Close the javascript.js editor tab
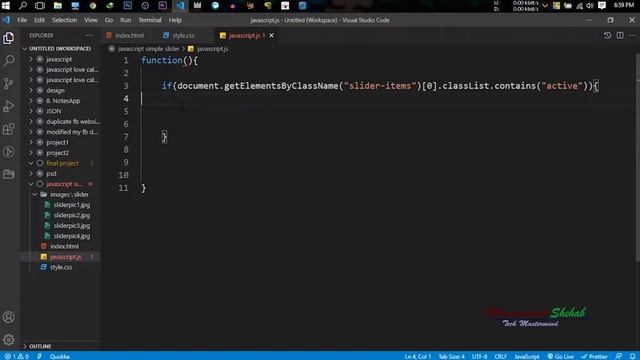Image resolution: width=640 pixels, height=360 pixels. 271,36
